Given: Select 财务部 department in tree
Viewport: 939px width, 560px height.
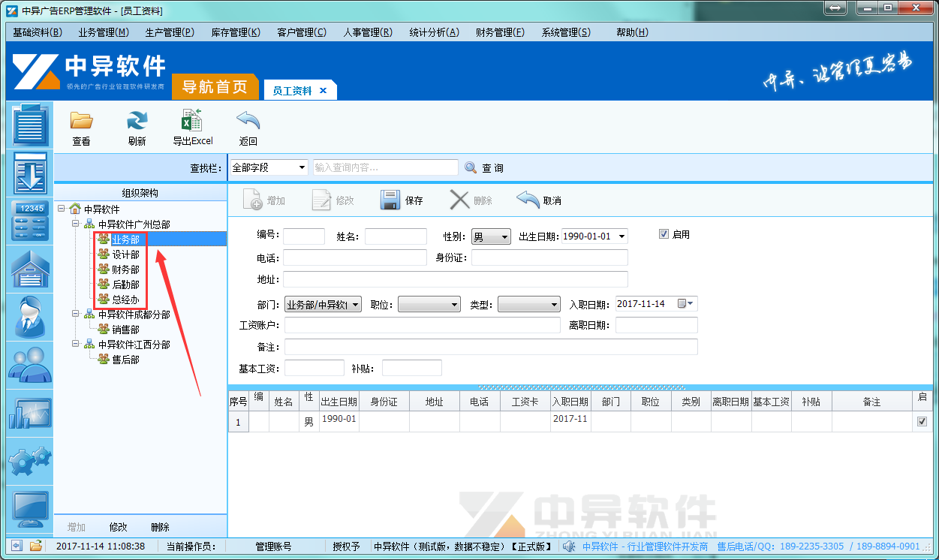Looking at the screenshot, I should [125, 269].
